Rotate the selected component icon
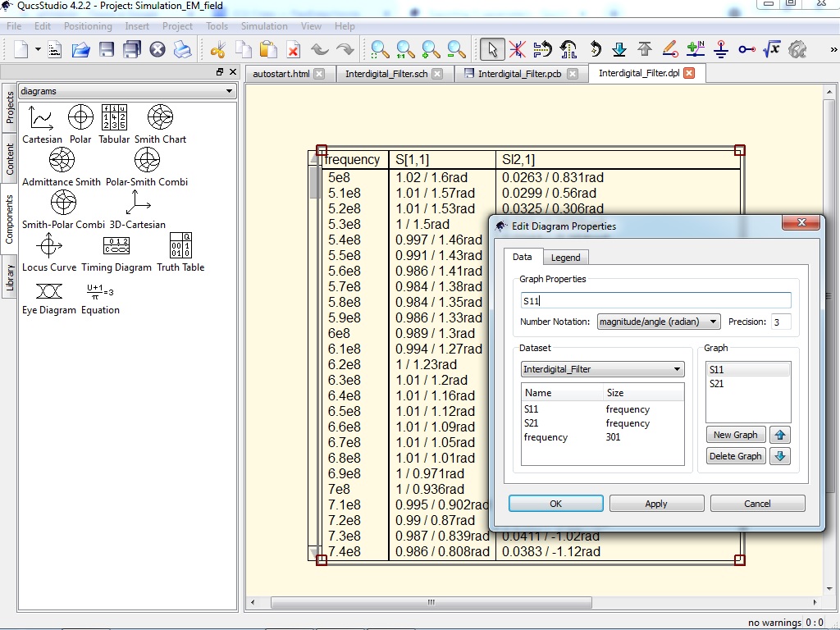 coord(595,50)
